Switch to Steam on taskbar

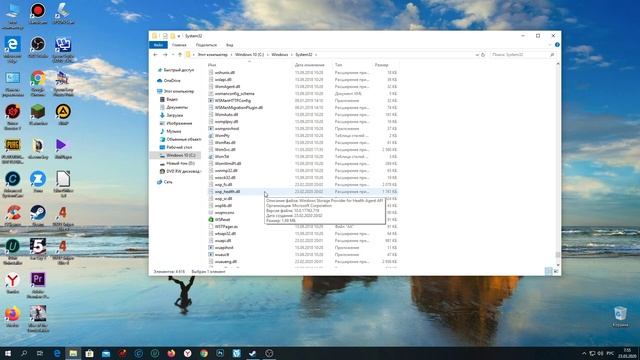253,353
